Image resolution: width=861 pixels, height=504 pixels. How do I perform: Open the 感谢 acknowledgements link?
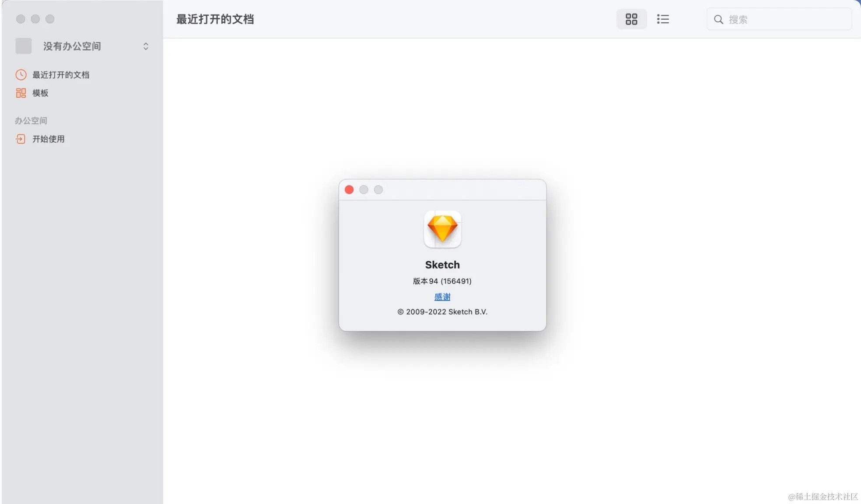pyautogui.click(x=442, y=297)
